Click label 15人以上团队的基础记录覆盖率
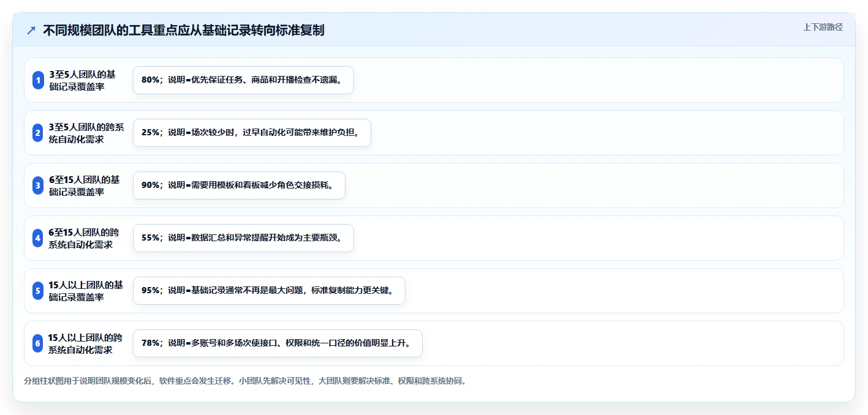Viewport: 868px width, 415px height. [86, 291]
